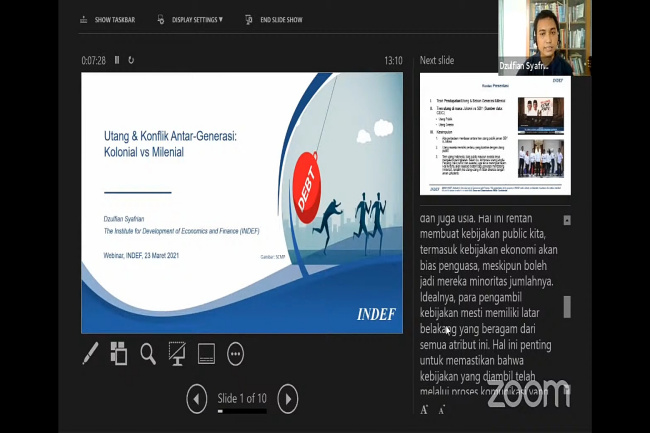
Task: Toggle subtitles with the caption icon
Action: pos(206,353)
